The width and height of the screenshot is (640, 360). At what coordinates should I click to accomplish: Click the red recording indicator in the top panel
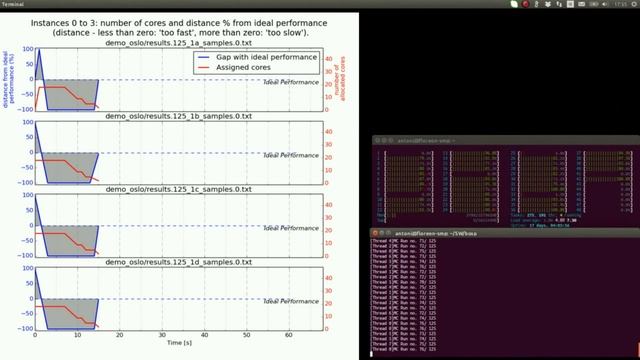pos(525,4)
